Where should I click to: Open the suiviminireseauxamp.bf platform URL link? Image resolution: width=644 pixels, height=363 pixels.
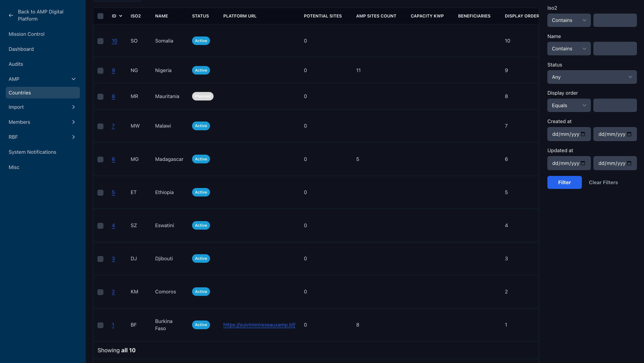click(x=259, y=325)
